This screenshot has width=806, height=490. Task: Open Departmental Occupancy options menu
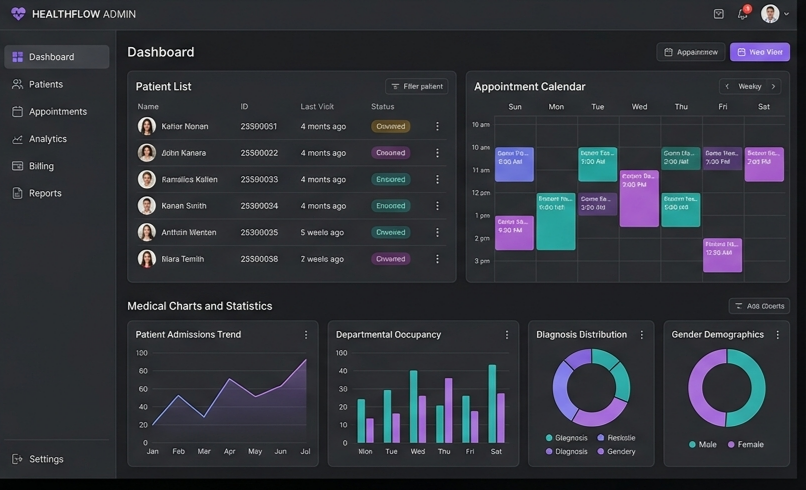[507, 335]
